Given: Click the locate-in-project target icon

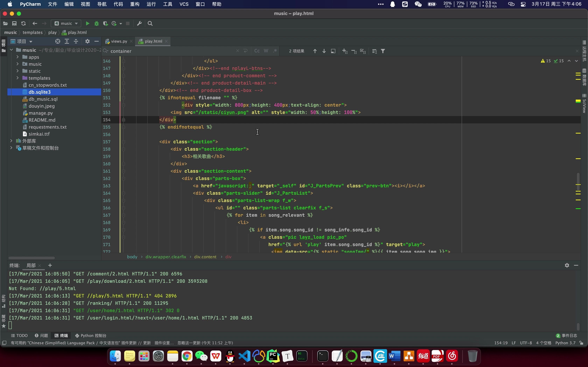Looking at the screenshot, I should point(58,41).
